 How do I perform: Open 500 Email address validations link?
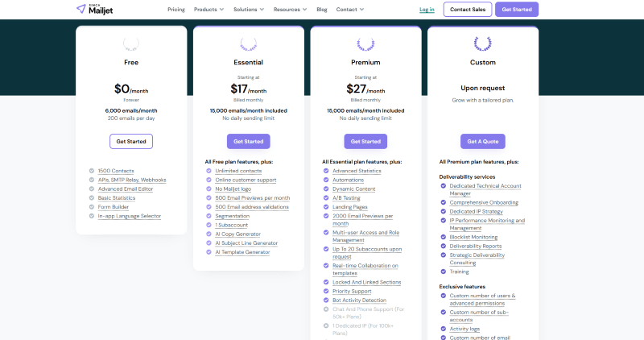click(252, 207)
